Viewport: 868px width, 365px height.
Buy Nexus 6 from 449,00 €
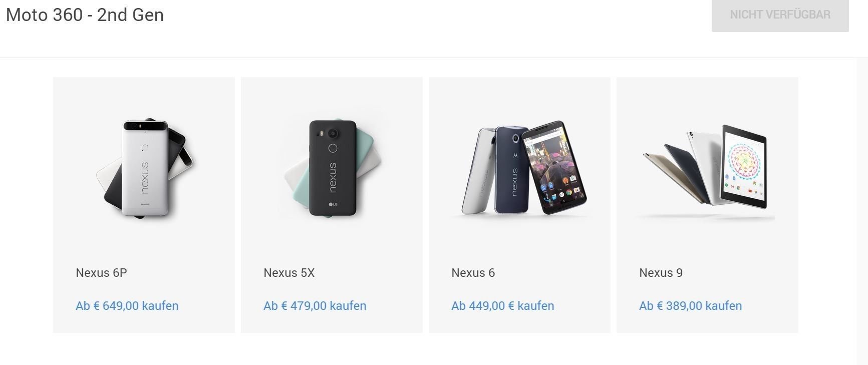pos(503,306)
